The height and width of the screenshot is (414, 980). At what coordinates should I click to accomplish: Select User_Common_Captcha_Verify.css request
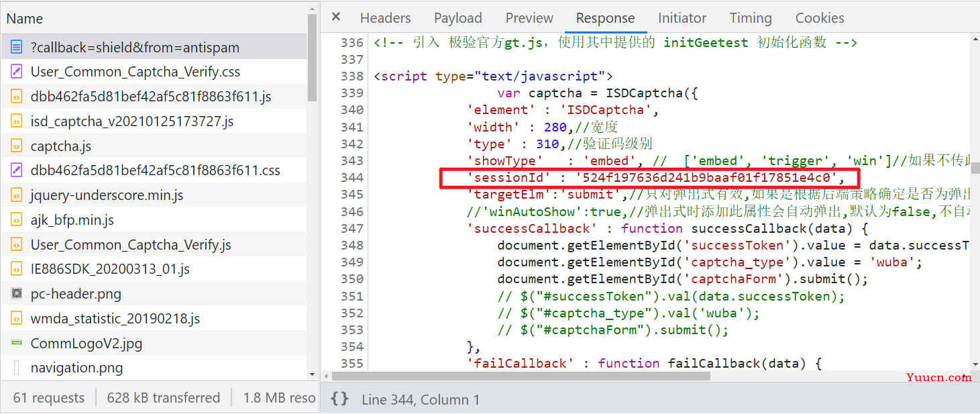[154, 72]
